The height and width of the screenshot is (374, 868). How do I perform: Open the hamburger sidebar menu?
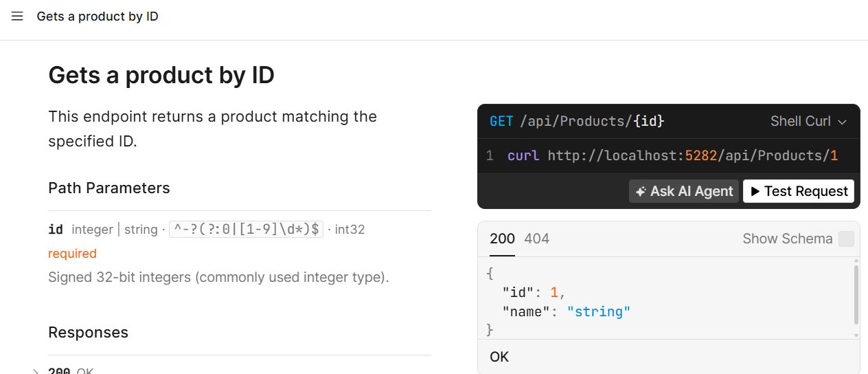click(17, 16)
